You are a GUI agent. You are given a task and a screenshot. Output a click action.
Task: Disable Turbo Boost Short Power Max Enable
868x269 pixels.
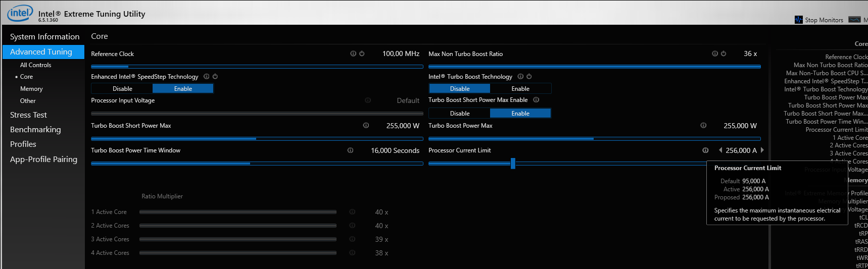click(x=460, y=114)
